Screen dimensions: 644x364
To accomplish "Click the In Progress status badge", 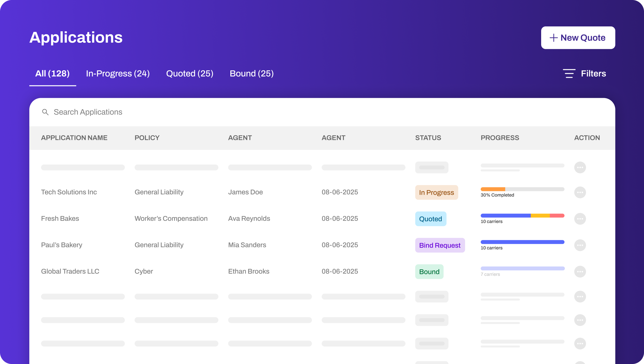I will [x=436, y=192].
